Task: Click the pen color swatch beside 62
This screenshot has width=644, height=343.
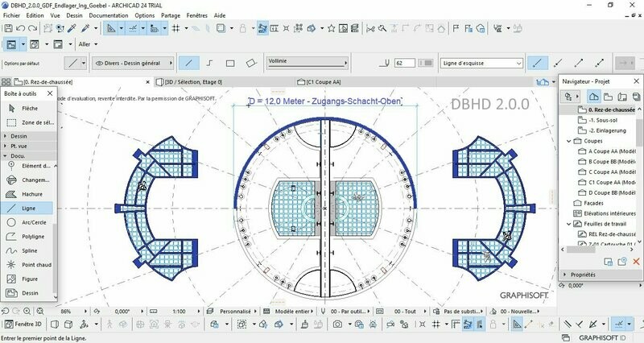Action: 426,64
